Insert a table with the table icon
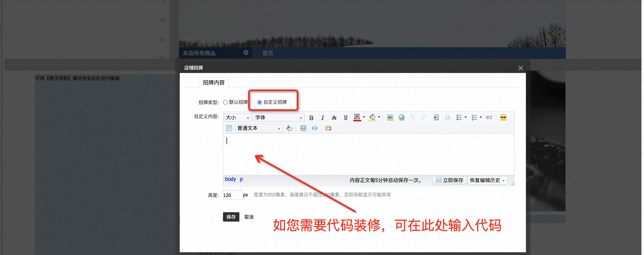The height and width of the screenshot is (255, 644). [229, 128]
